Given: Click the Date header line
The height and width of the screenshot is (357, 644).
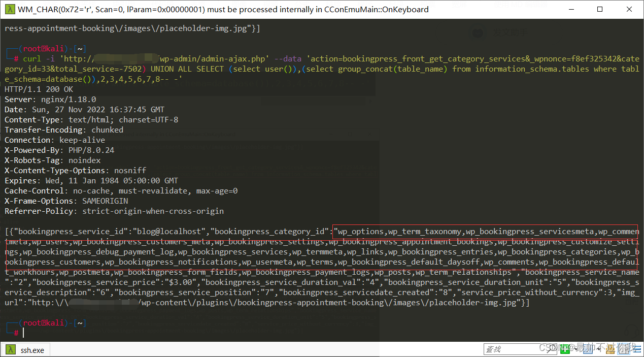Looking at the screenshot, I should [x=84, y=110].
